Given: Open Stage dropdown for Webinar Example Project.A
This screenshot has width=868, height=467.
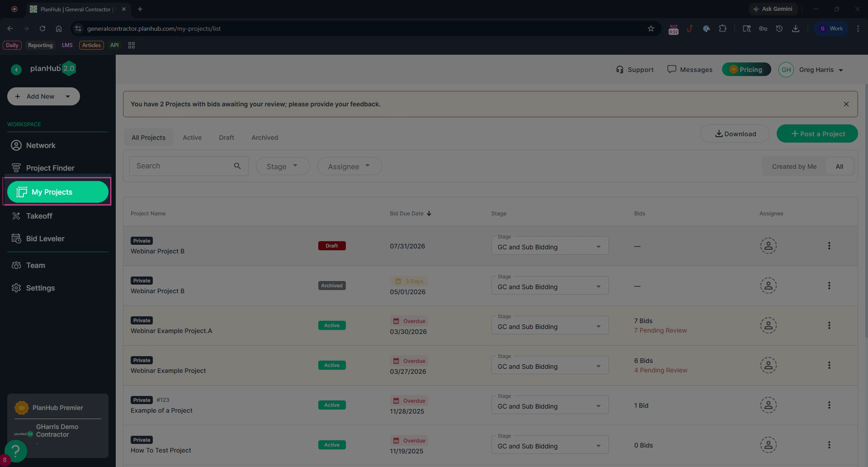Looking at the screenshot, I should click(550, 325).
